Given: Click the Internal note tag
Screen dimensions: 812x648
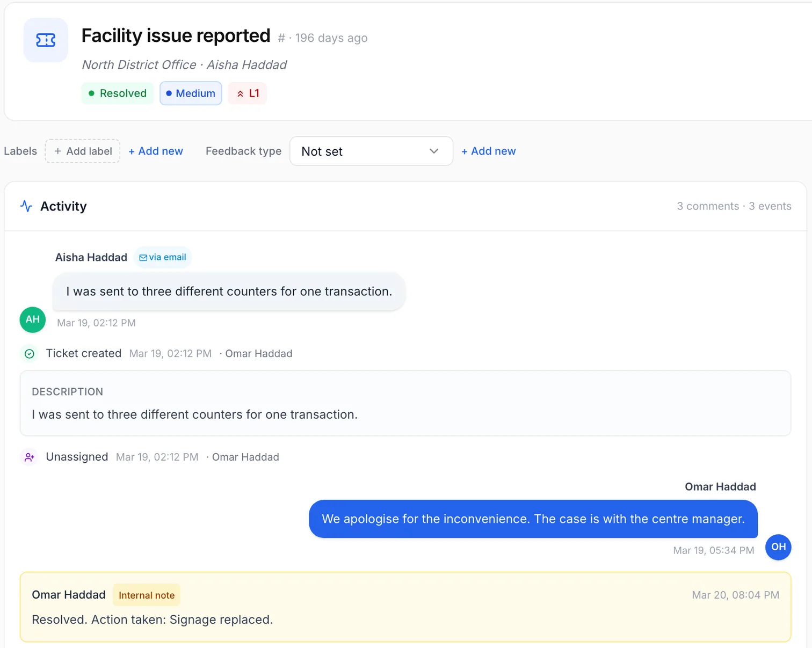Looking at the screenshot, I should pos(147,595).
